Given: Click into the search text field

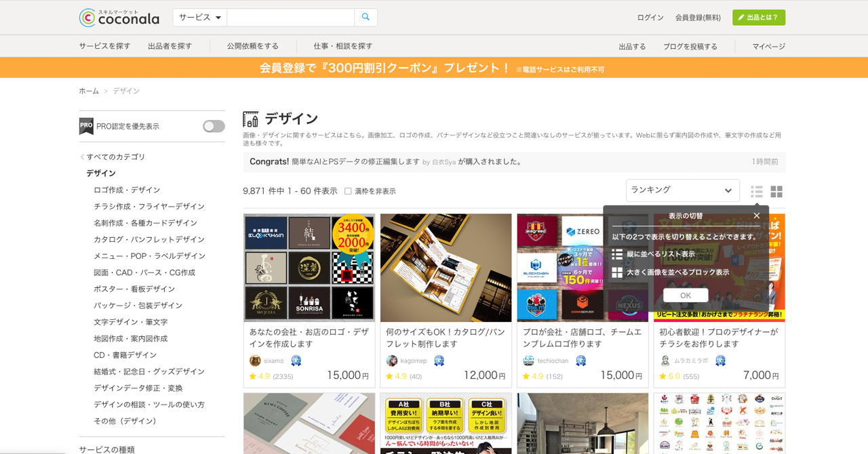Looking at the screenshot, I should (290, 18).
